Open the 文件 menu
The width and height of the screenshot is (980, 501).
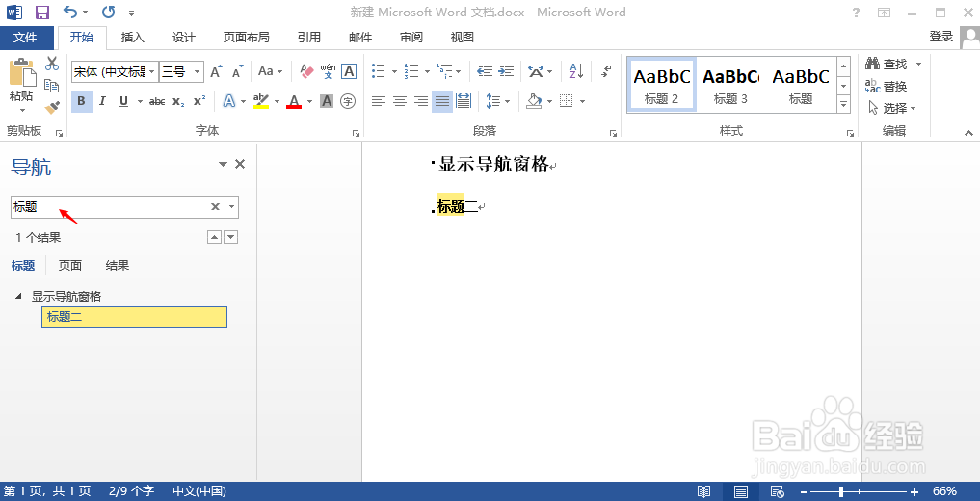pos(26,38)
